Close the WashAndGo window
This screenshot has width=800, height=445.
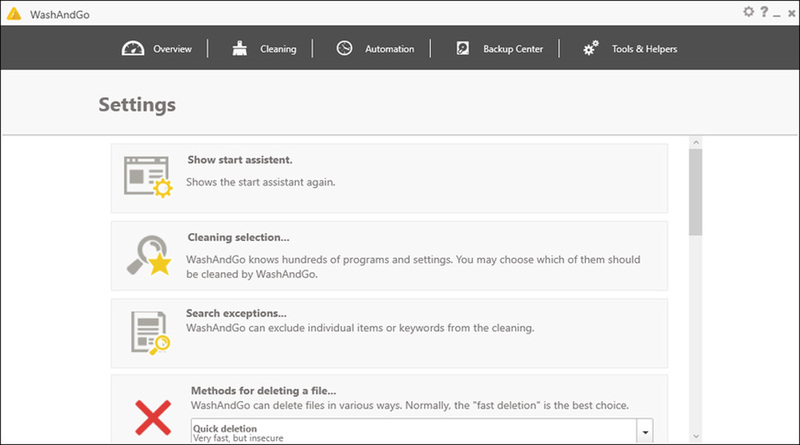[791, 14]
